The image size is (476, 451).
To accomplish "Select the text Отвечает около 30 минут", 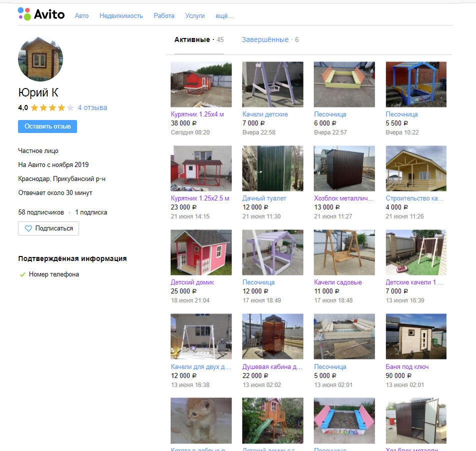I will [55, 192].
